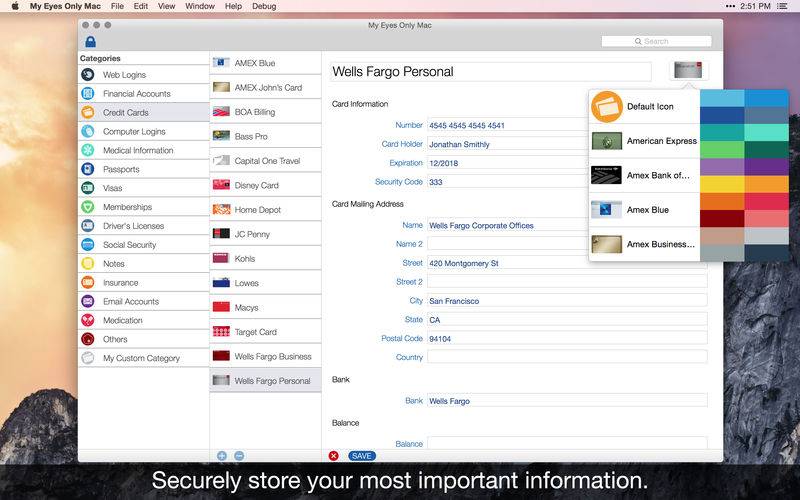Click the Email Accounts category icon
This screenshot has height=500, width=800.
pyautogui.click(x=88, y=301)
